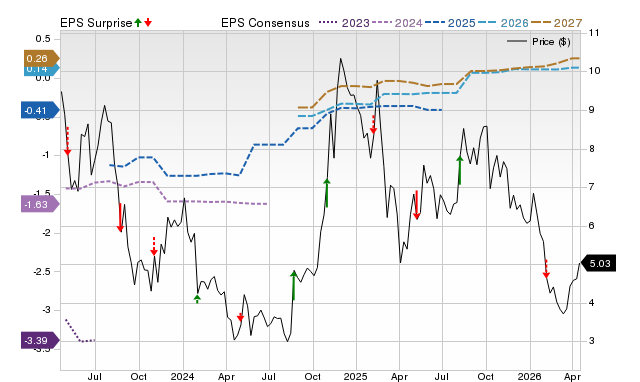Screen dimensions: 640x382
Task: Click the 2025 x-axis label
Action: (x=356, y=376)
